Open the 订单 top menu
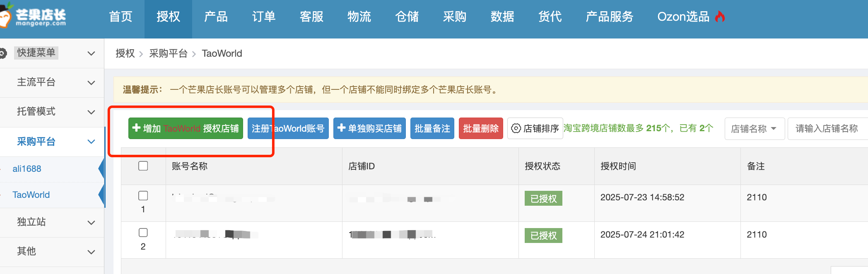868x274 pixels. point(264,17)
